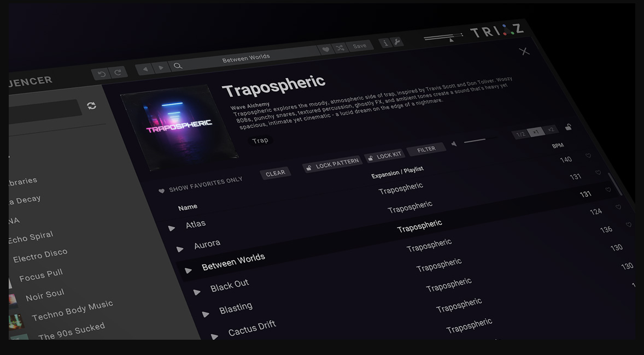Open the Filter options

coord(426,149)
